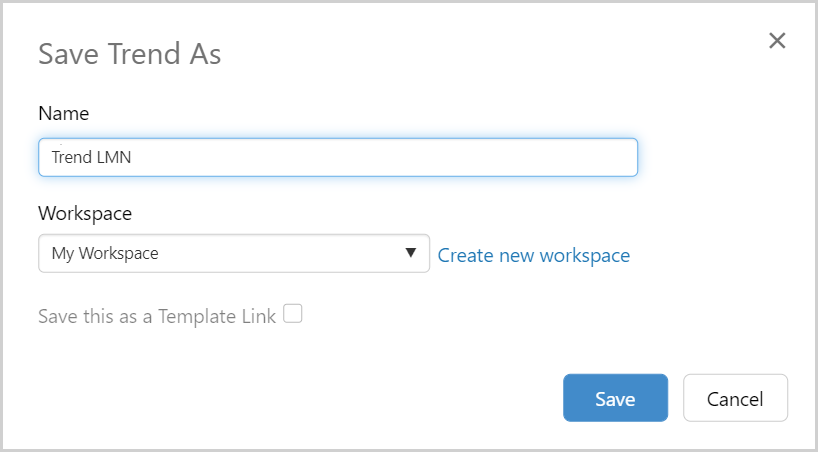The image size is (818, 452).
Task: Open the Workspace dropdown
Action: (x=233, y=253)
